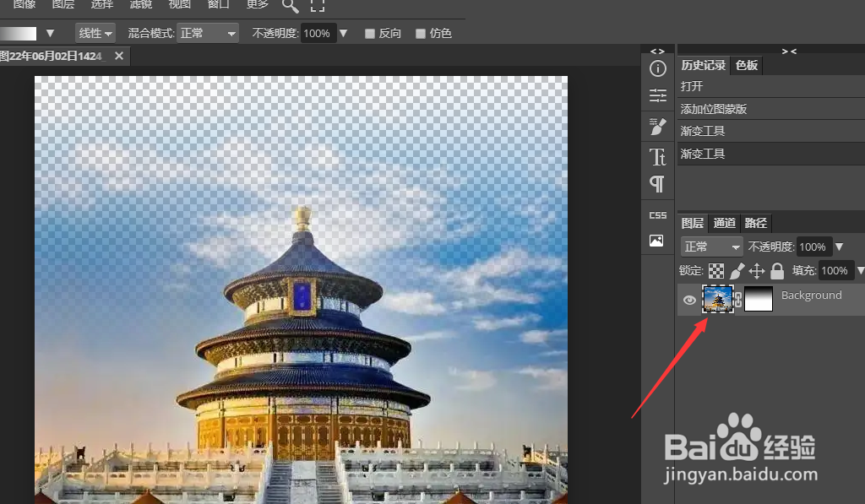Viewport: 865px width, 504px height.
Task: Open the 线性 gradient type dropdown
Action: coord(94,32)
